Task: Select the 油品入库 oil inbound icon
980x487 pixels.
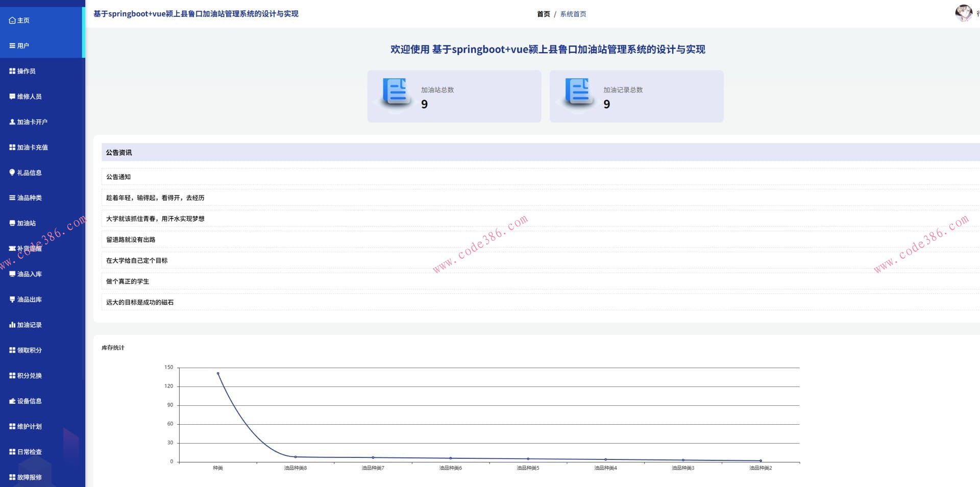Action: [x=12, y=274]
